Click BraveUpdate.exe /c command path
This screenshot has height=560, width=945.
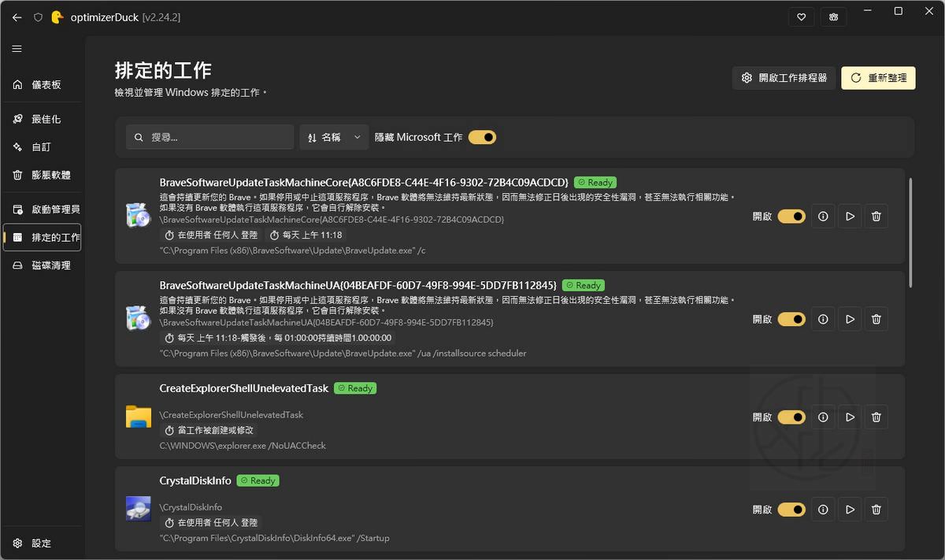[293, 250]
